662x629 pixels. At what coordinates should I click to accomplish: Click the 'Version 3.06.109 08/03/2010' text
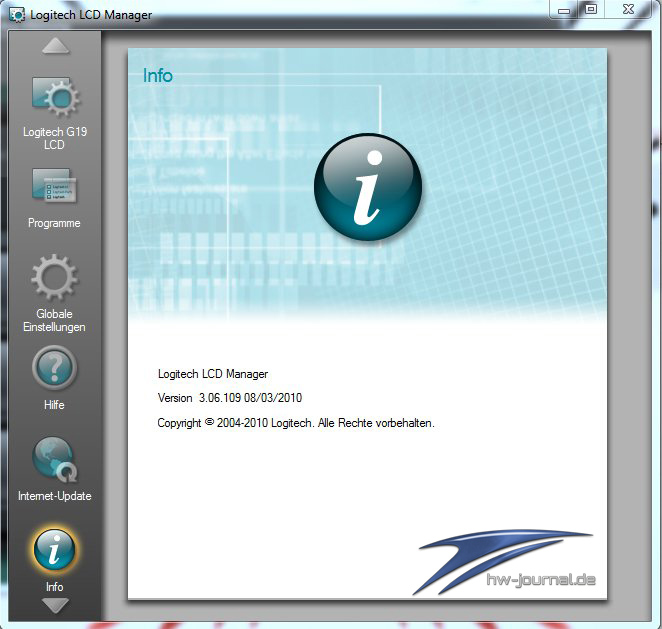[230, 398]
